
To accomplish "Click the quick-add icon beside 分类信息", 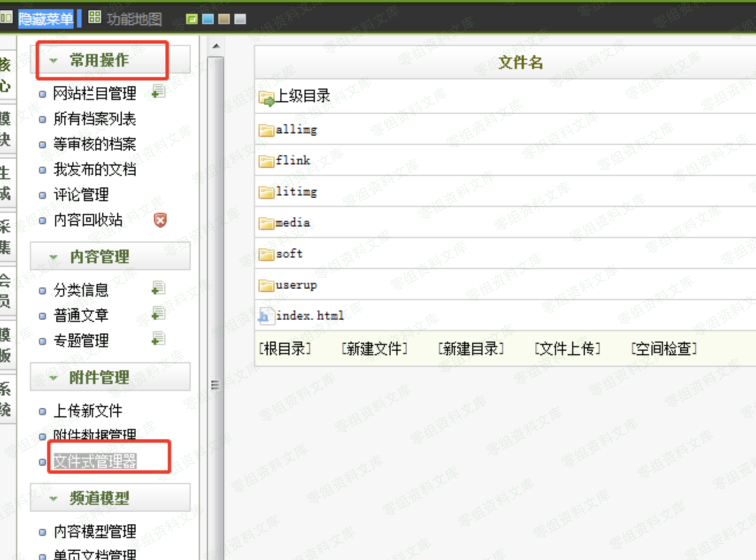I will point(159,288).
